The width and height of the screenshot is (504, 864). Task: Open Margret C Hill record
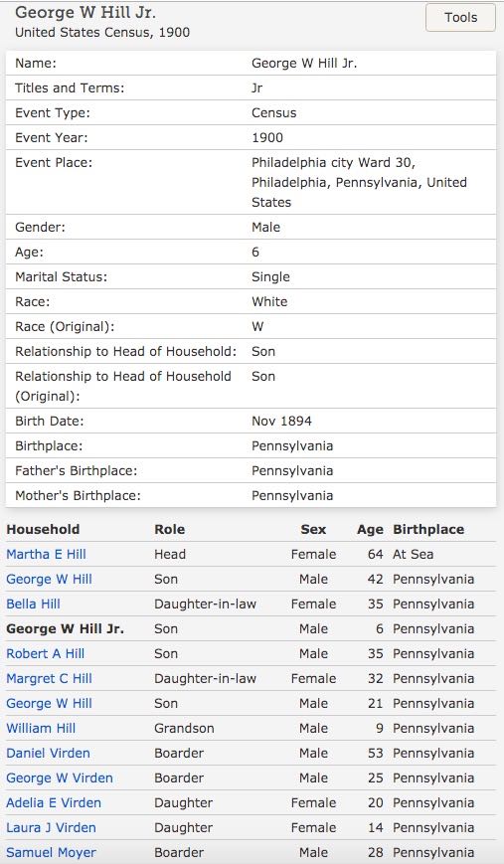(49, 678)
